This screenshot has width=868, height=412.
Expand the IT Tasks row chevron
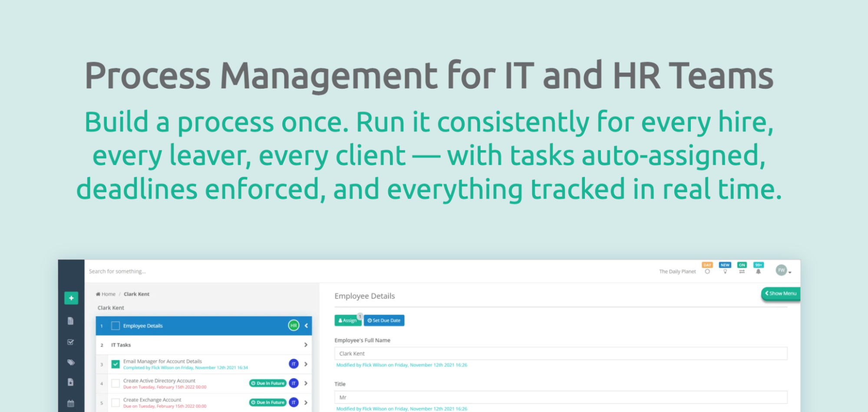tap(306, 345)
